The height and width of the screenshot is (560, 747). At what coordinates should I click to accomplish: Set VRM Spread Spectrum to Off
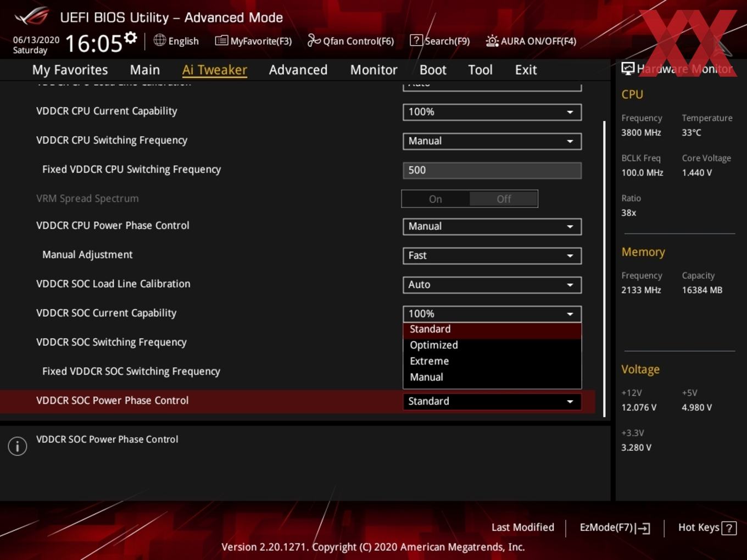pos(504,199)
